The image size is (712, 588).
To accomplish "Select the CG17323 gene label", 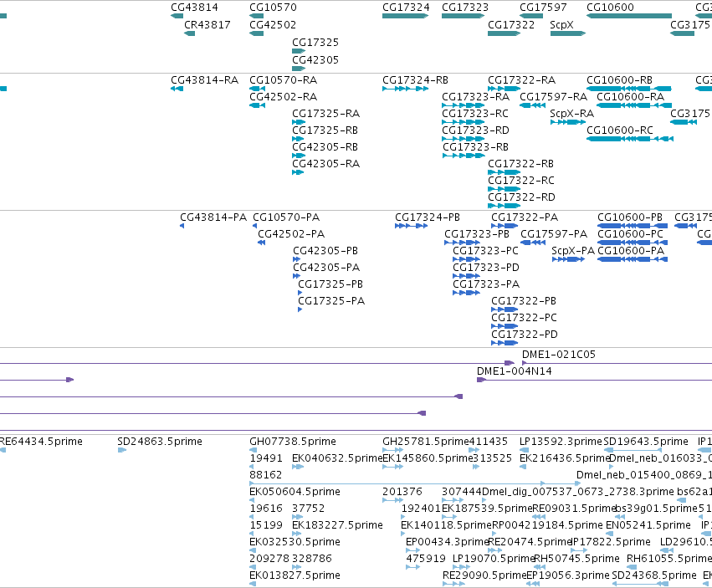I will pos(465,8).
